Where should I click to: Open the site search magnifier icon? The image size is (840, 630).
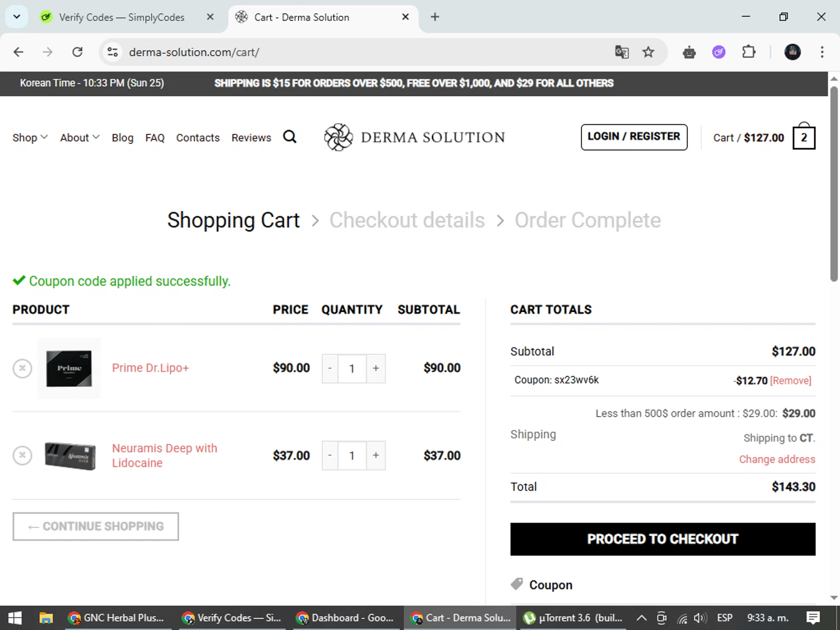[290, 137]
